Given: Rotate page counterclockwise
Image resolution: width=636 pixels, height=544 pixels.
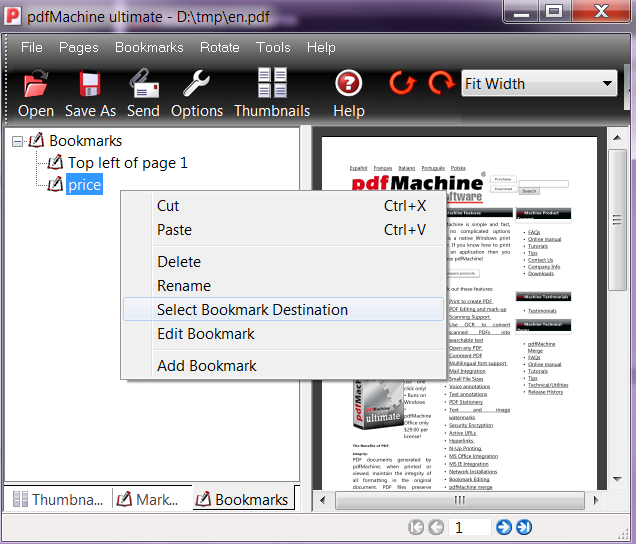Looking at the screenshot, I should (402, 84).
